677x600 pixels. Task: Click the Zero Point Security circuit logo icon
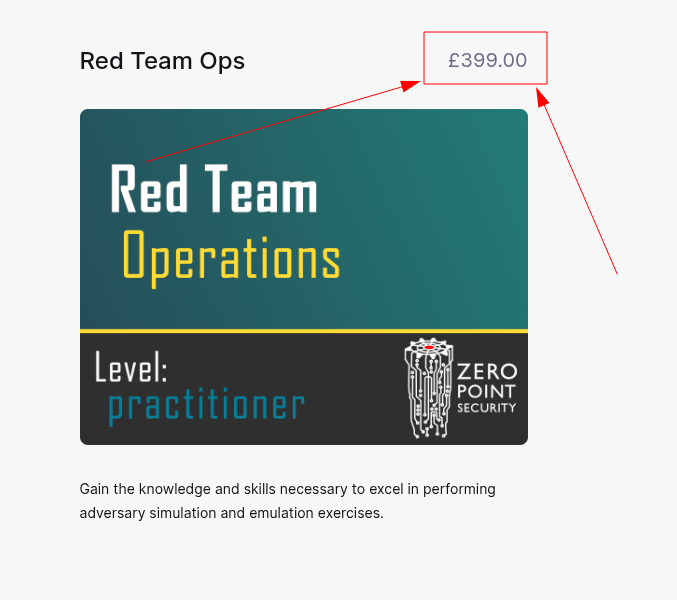[x=430, y=388]
